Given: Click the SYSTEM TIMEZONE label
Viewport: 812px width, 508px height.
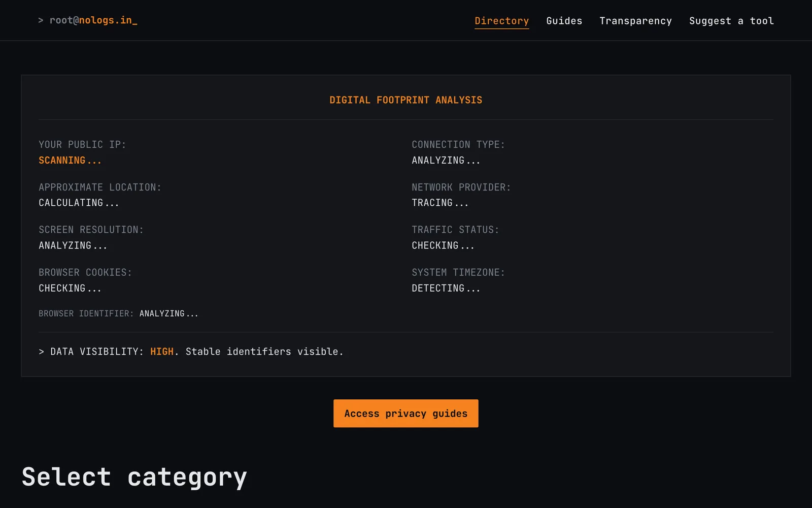Looking at the screenshot, I should (458, 272).
